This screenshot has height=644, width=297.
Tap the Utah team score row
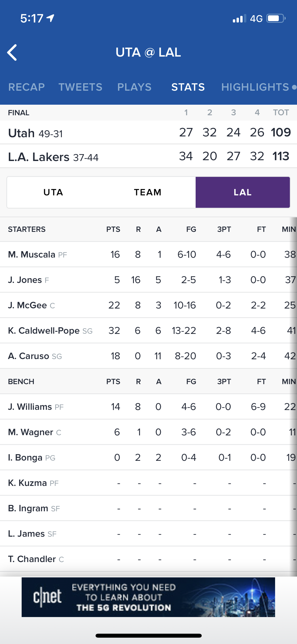pyautogui.click(x=148, y=132)
